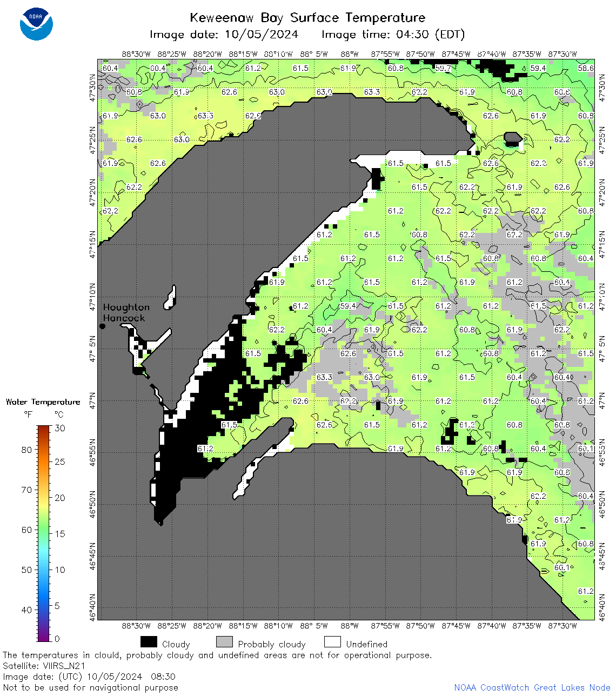Click the 'Probably cloudy' legend label
This screenshot has height=696, width=616.
pyautogui.click(x=272, y=644)
